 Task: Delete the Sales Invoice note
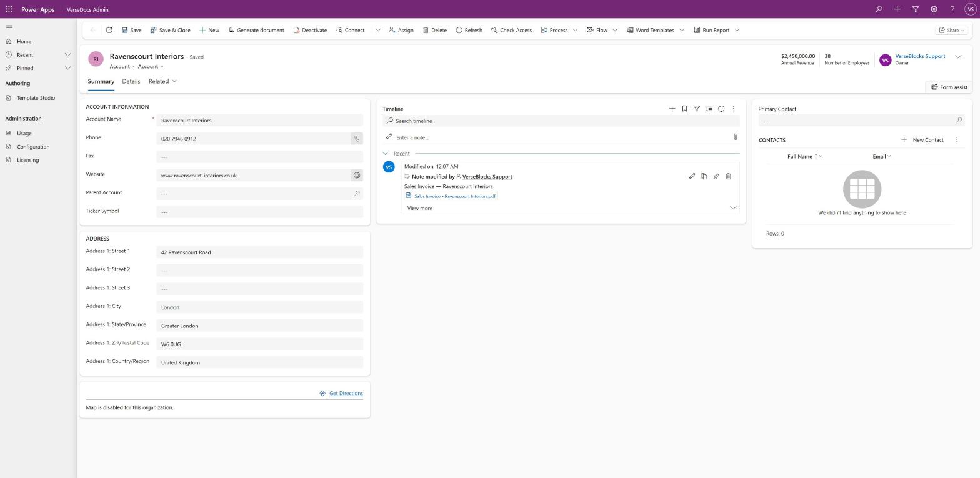click(729, 176)
